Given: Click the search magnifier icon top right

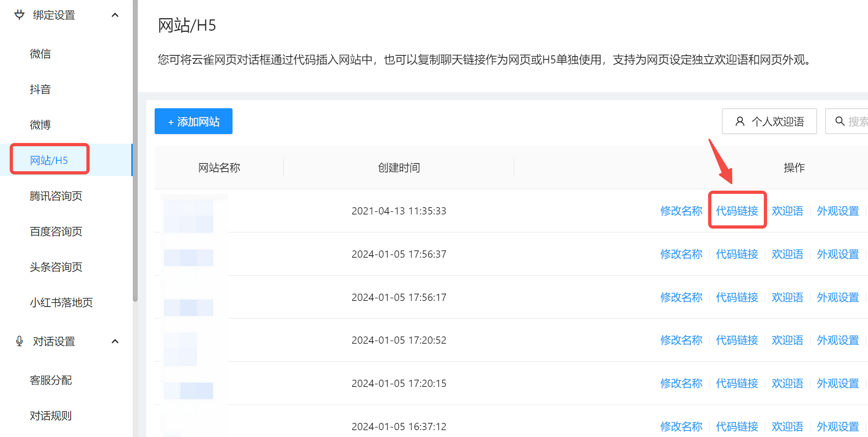Looking at the screenshot, I should click(x=840, y=121).
